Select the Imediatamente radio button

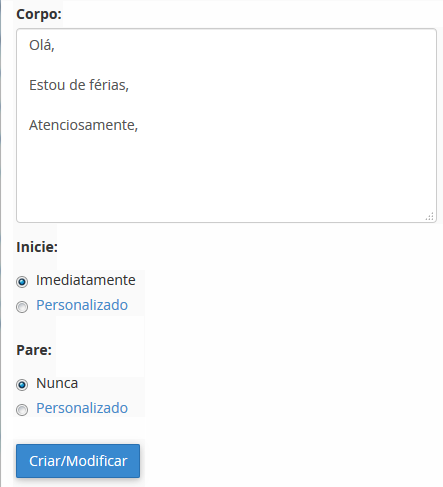[22, 282]
